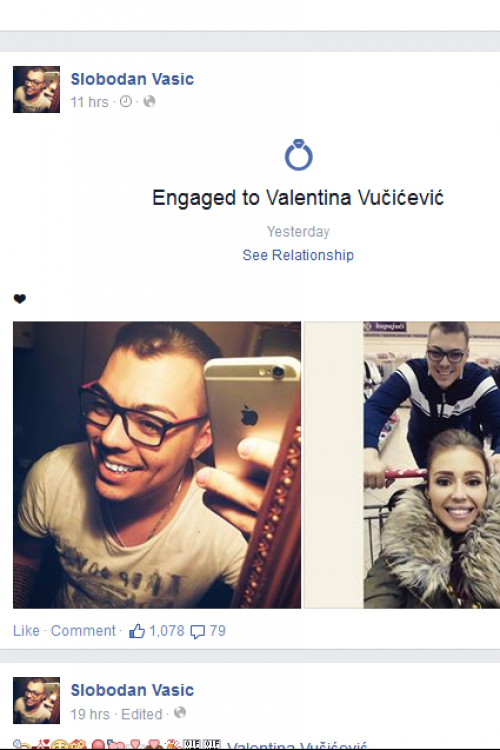This screenshot has height=750, width=500.
Task: Click the globe privacy icon on first post
Action: coord(149,101)
